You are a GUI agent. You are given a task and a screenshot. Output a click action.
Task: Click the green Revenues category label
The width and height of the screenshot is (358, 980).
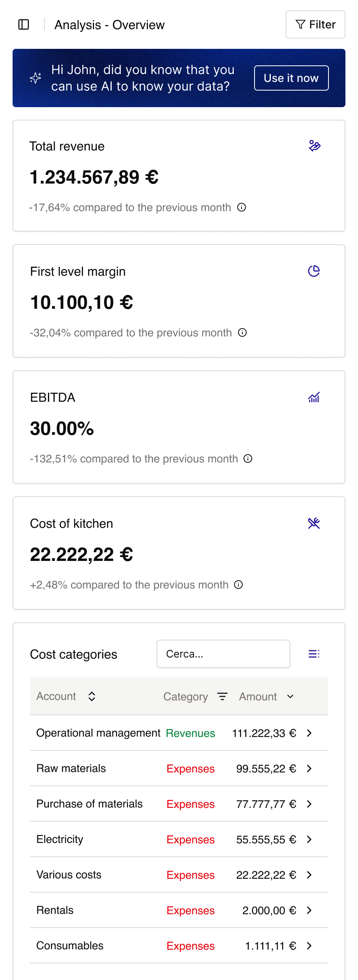[x=190, y=733]
